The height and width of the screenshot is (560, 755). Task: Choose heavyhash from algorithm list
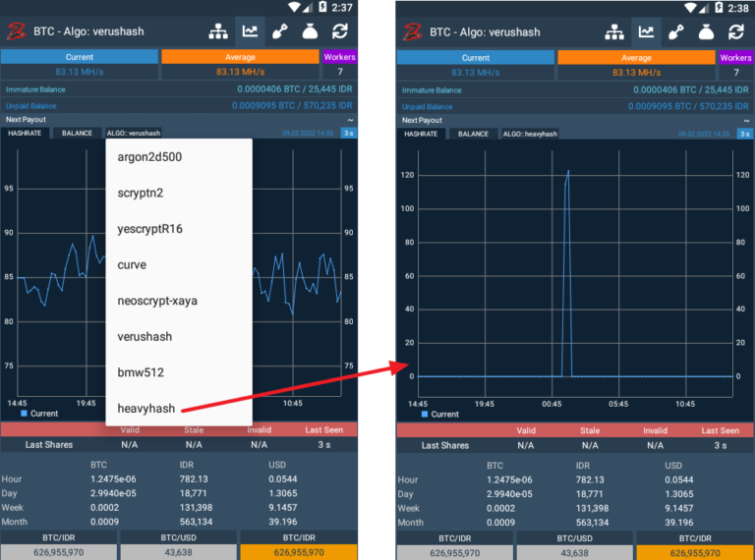tap(179, 408)
